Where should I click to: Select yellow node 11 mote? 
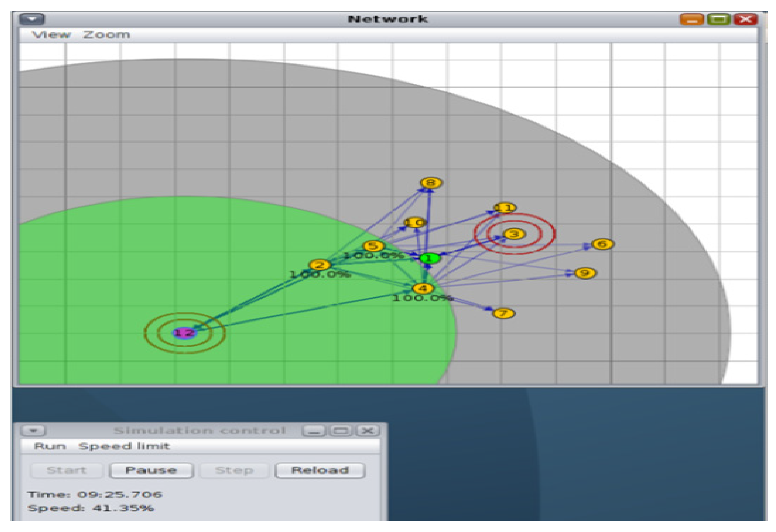click(504, 208)
